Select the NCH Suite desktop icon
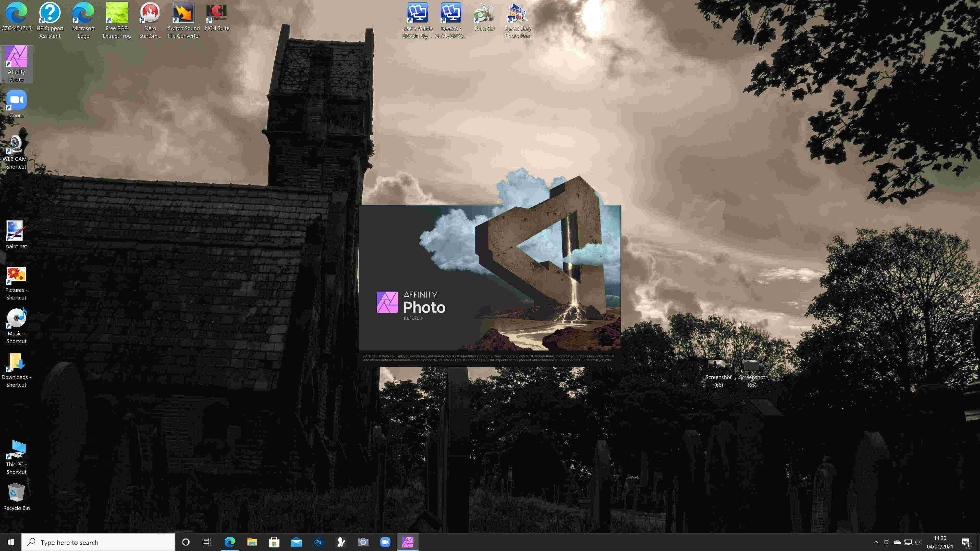The image size is (980, 551). pos(217,17)
